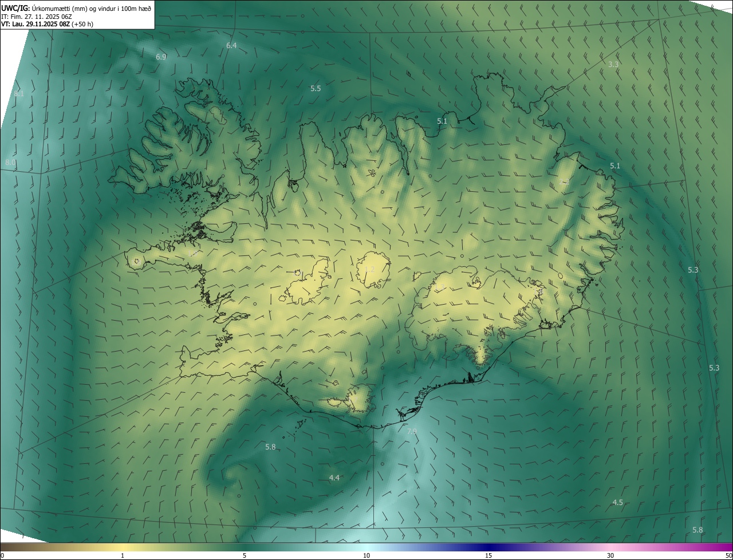Click the 8.1 value at west edge
This screenshot has width=733, height=560.
[19, 94]
